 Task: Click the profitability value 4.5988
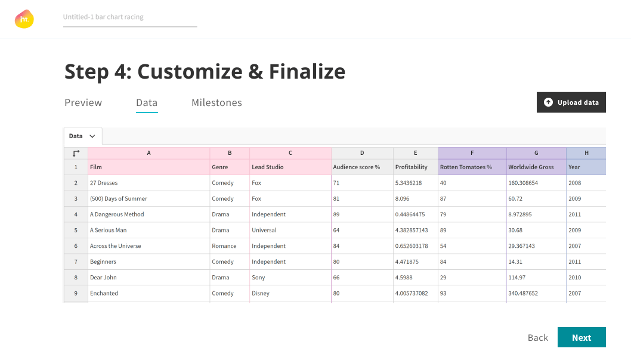(x=416, y=278)
